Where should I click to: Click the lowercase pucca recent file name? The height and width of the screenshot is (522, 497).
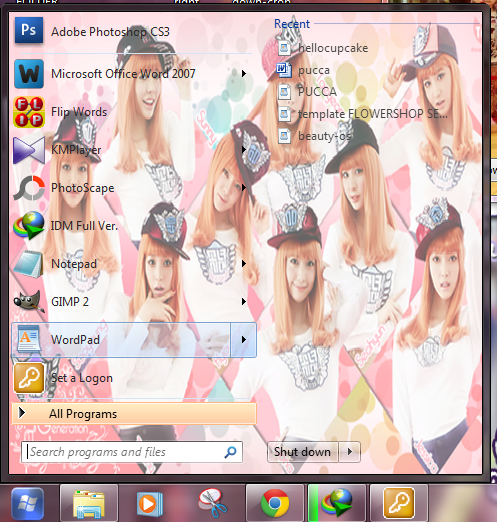314,71
